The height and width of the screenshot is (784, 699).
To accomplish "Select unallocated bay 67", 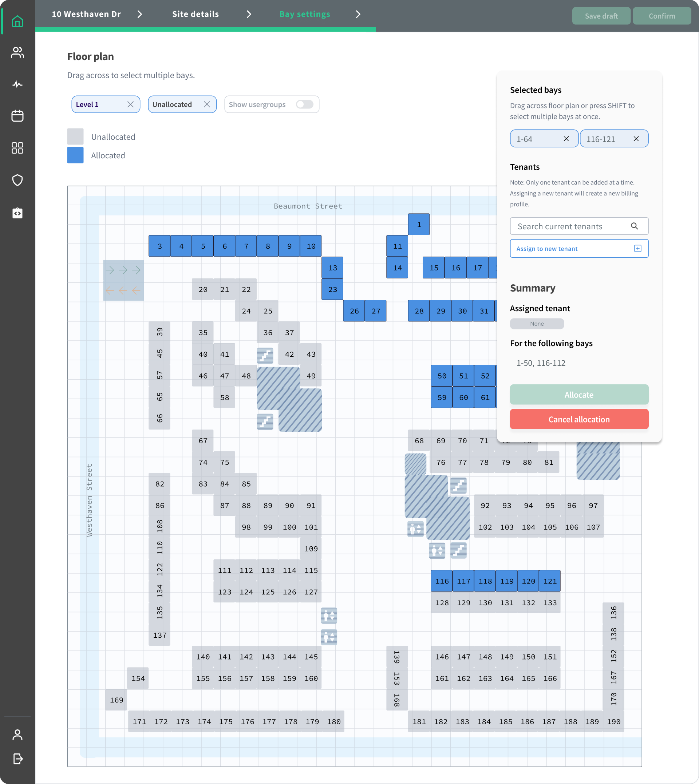I will [x=203, y=440].
